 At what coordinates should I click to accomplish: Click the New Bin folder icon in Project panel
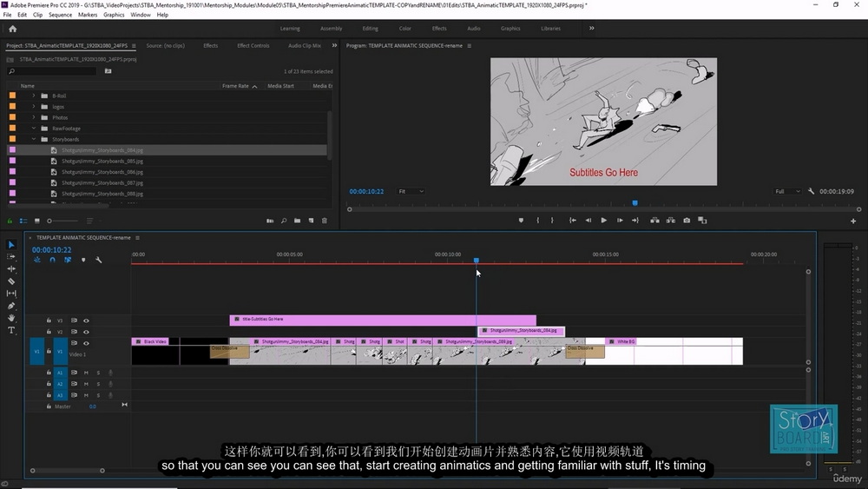[297, 221]
